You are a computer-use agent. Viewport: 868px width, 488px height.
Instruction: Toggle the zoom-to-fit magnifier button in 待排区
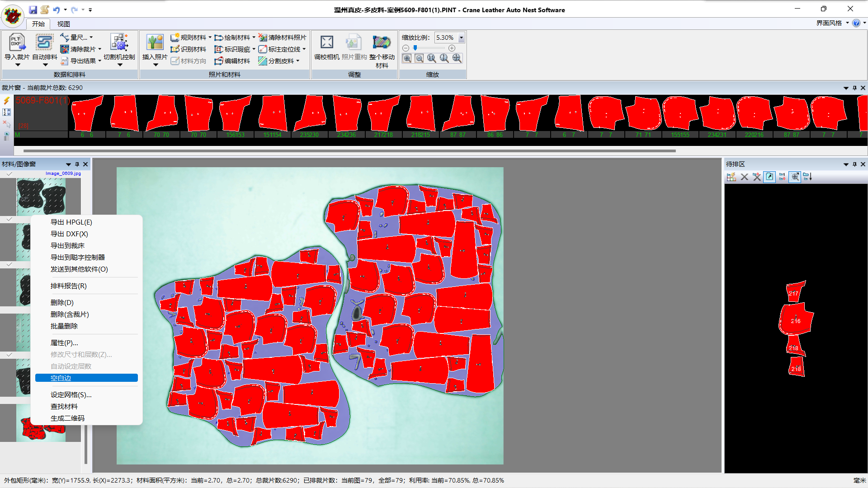(795, 177)
